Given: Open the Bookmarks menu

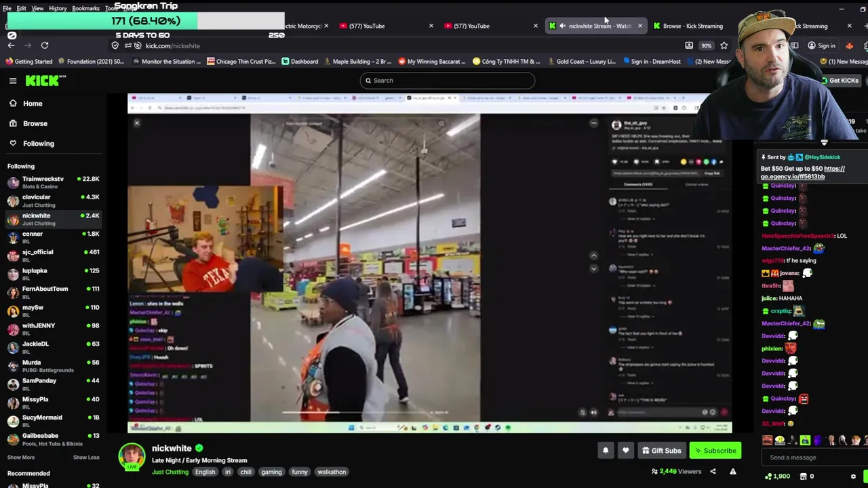Looking at the screenshot, I should tap(85, 8).
